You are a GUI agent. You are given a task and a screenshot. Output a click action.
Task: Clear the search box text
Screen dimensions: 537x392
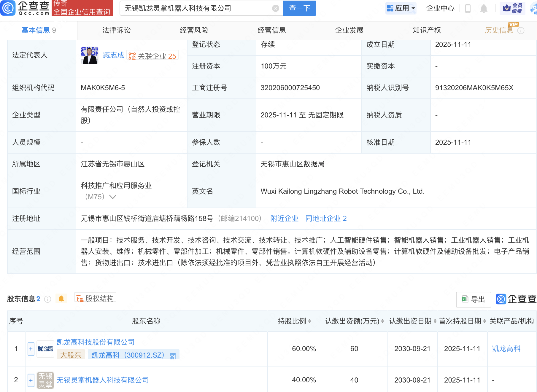click(x=275, y=8)
